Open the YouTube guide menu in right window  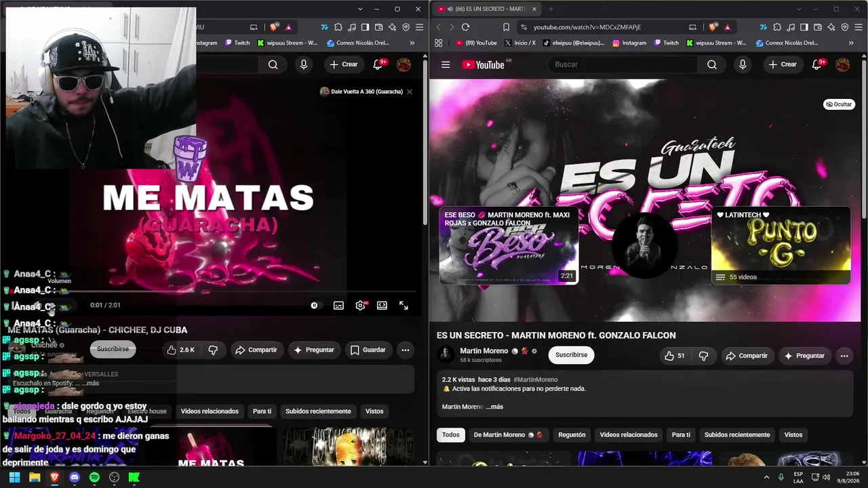click(x=446, y=64)
